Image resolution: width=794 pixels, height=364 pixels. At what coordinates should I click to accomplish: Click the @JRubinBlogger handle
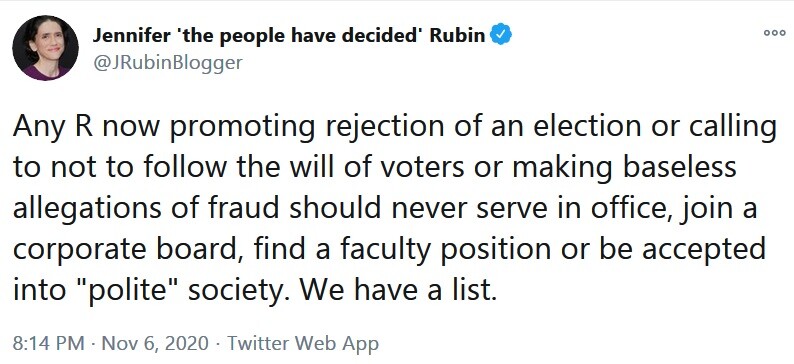[x=168, y=63]
